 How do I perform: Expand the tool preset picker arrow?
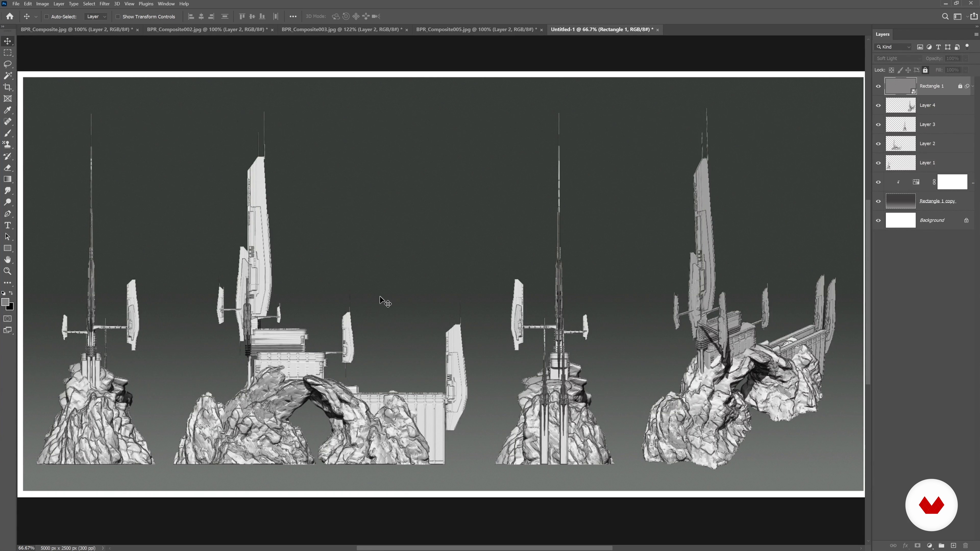click(36, 17)
